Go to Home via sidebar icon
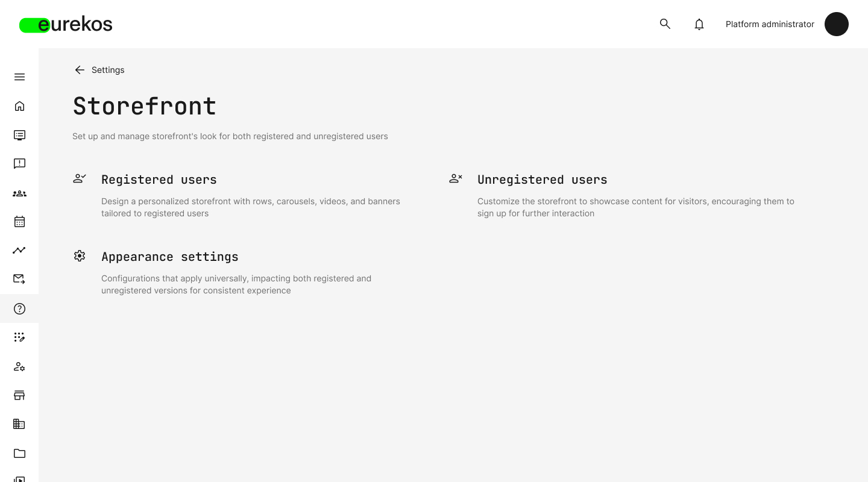868x482 pixels. [19, 106]
